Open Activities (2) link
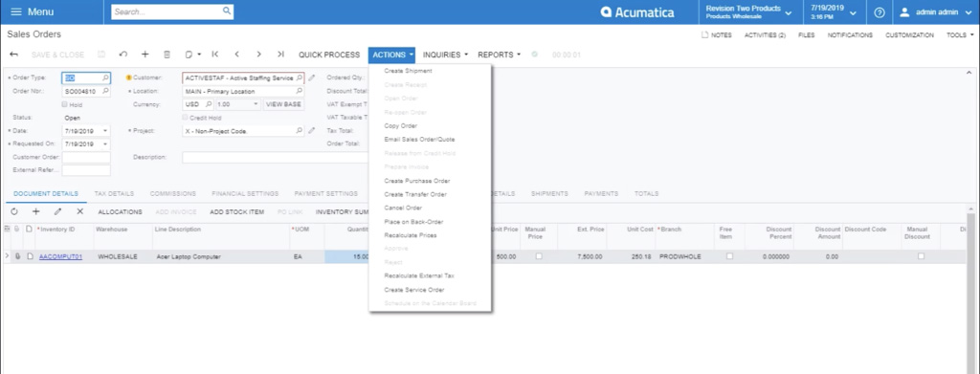The height and width of the screenshot is (374, 980). [x=765, y=35]
